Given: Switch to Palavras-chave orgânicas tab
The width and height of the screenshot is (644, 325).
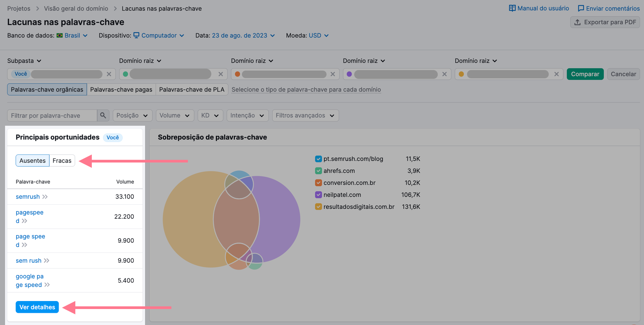Looking at the screenshot, I should (47, 89).
